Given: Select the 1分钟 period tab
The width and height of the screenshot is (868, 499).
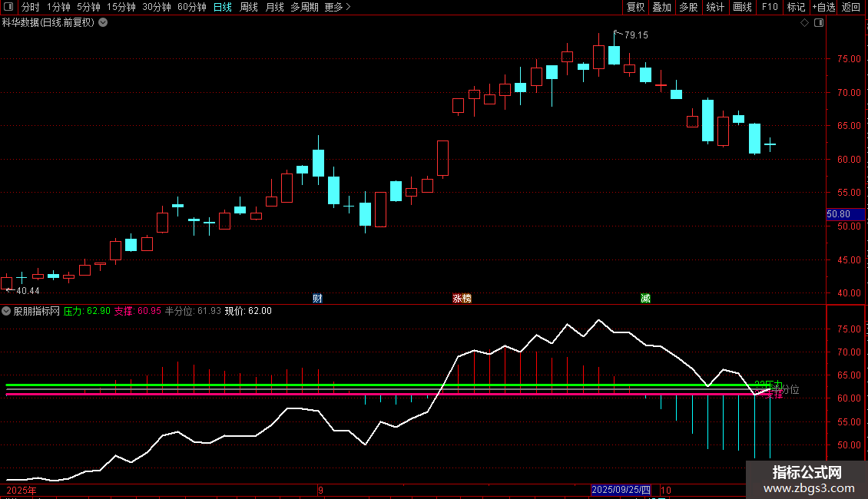Looking at the screenshot, I should 58,7.
